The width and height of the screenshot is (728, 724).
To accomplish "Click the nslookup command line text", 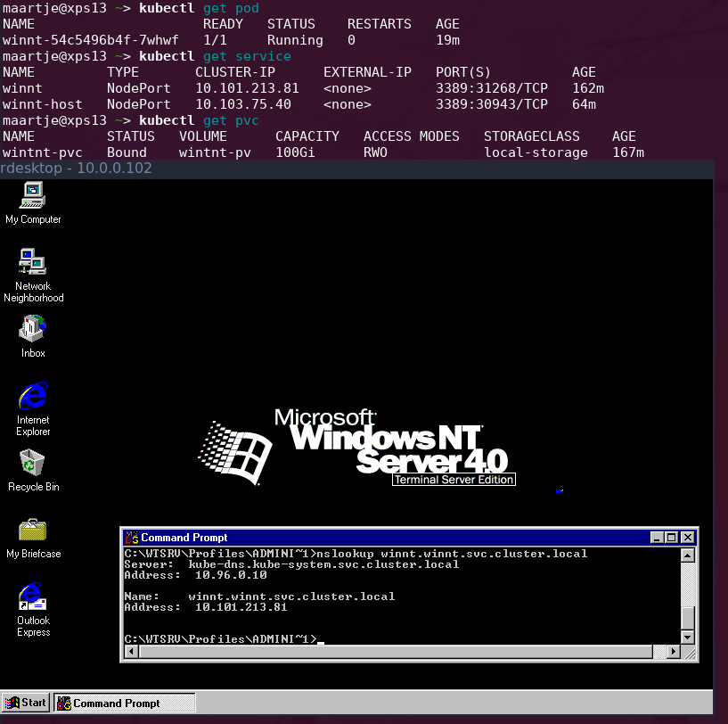I will point(356,554).
